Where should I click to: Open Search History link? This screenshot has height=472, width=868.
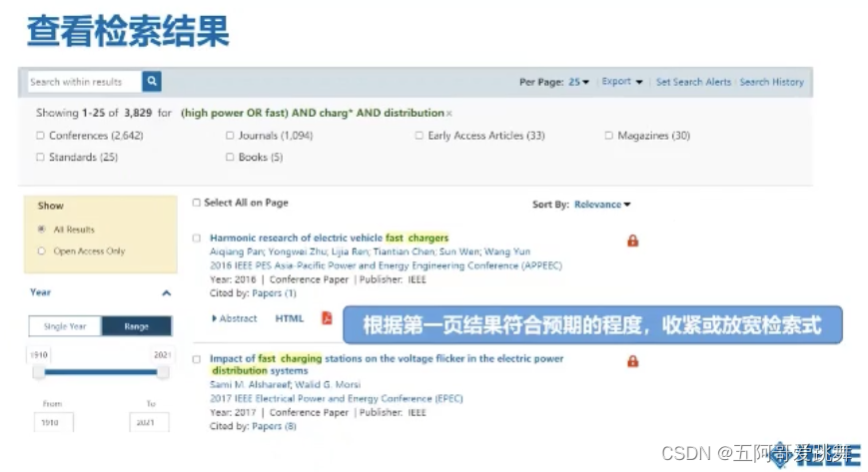772,82
